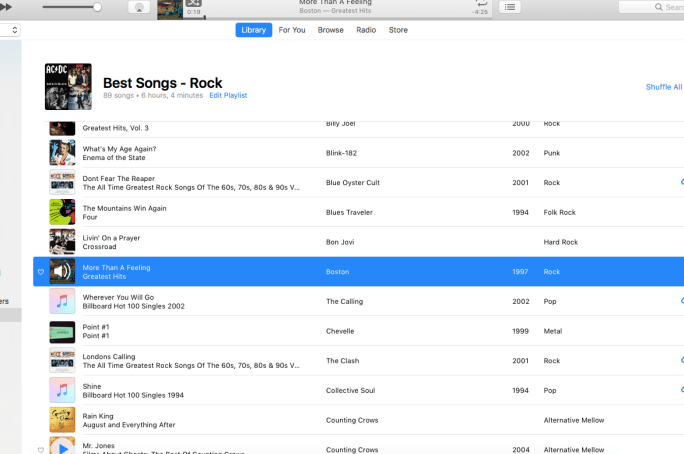Screen dimensions: 684x454
Task: Toggle the repeat button in now playing
Action: click(x=483, y=3)
